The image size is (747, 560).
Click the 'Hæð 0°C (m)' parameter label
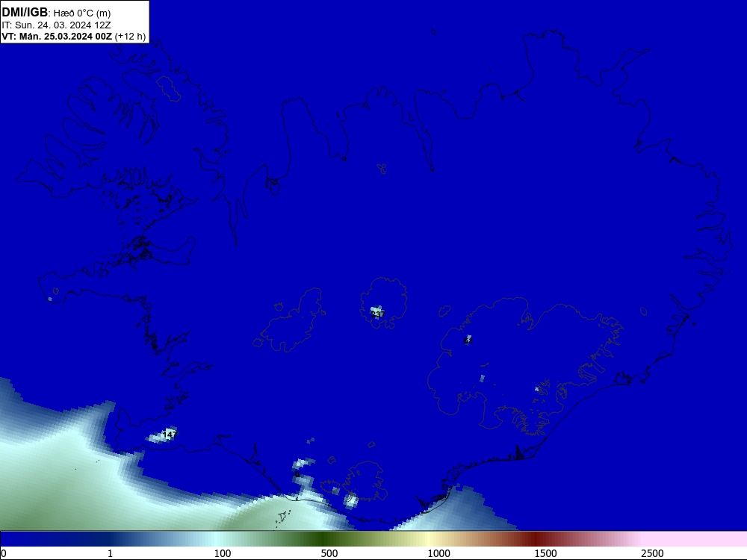[x=82, y=13]
